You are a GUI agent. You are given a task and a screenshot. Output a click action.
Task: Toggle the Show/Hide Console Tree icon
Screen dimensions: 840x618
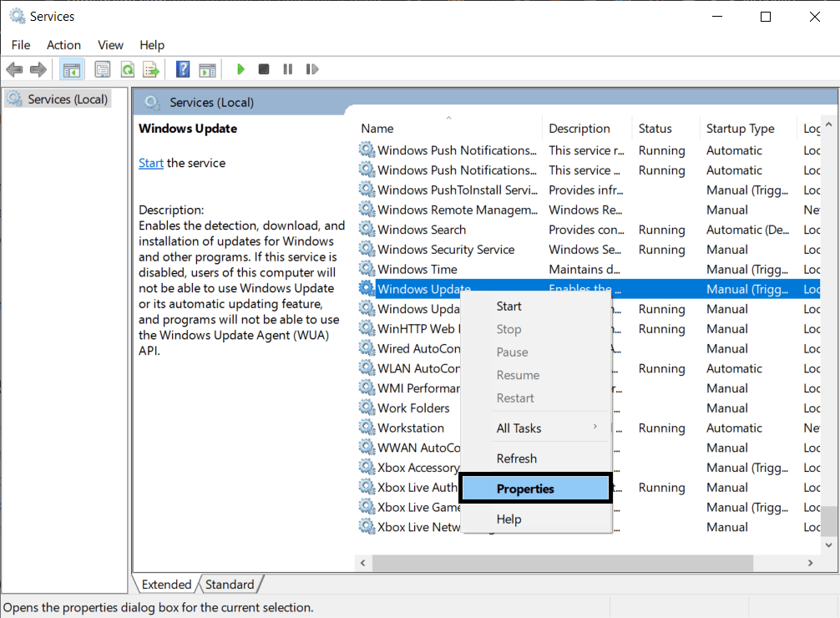pos(71,69)
